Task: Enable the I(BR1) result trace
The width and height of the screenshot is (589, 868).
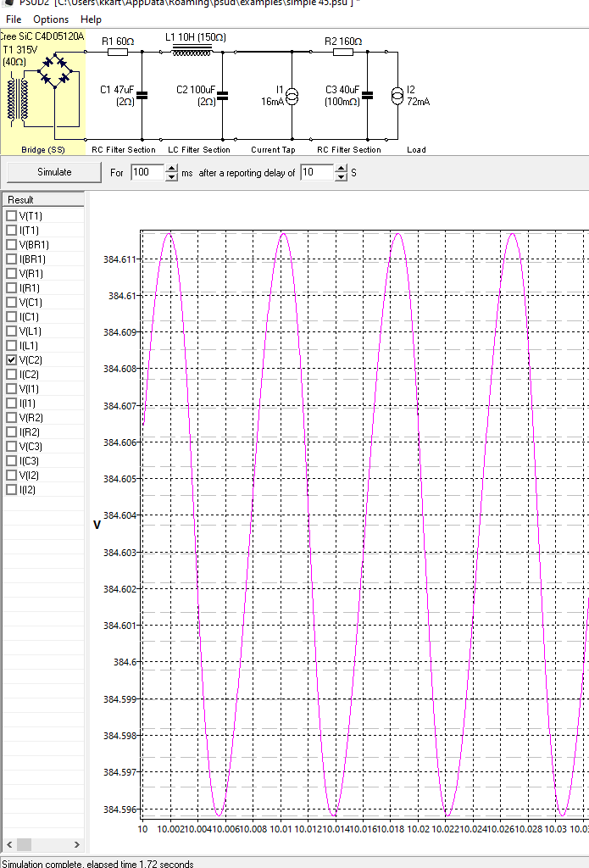Action: [x=11, y=259]
